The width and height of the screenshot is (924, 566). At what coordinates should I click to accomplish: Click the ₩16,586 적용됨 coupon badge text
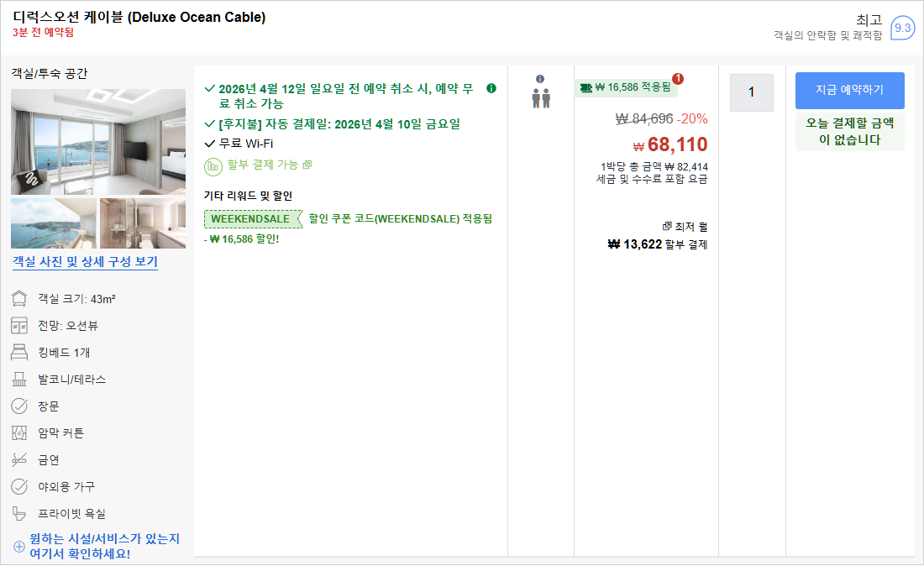point(633,87)
